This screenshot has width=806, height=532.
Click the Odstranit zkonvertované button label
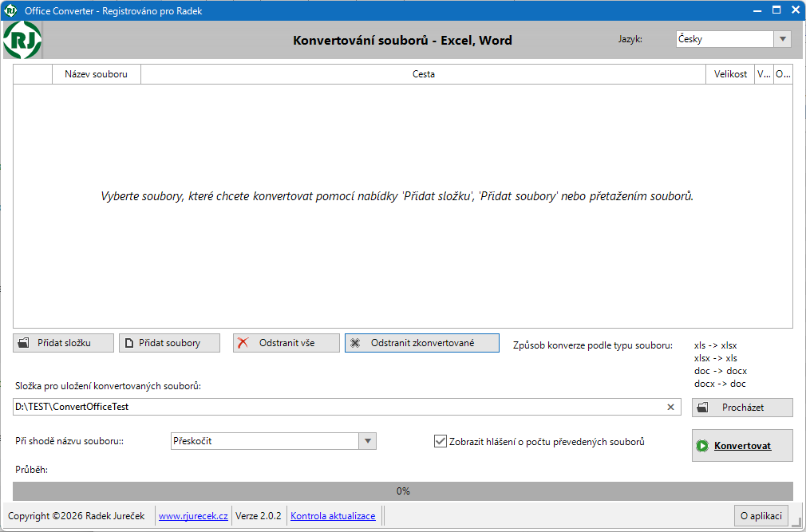[422, 343]
